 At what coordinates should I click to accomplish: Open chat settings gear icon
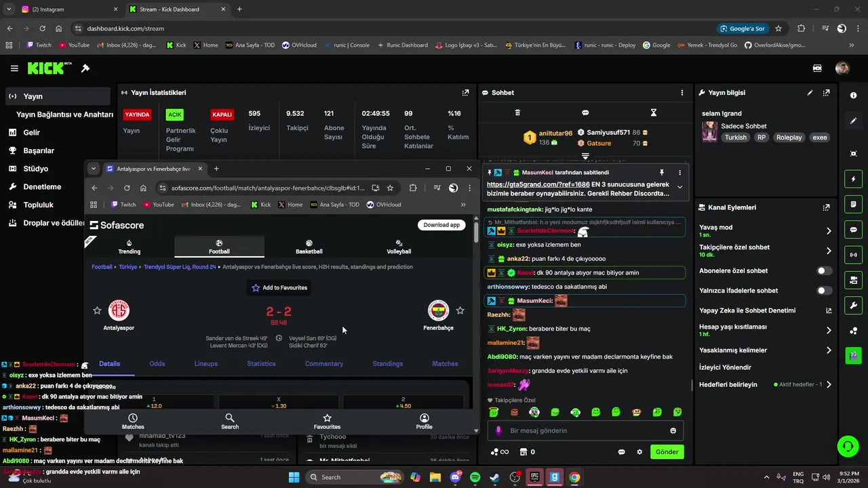tap(639, 452)
